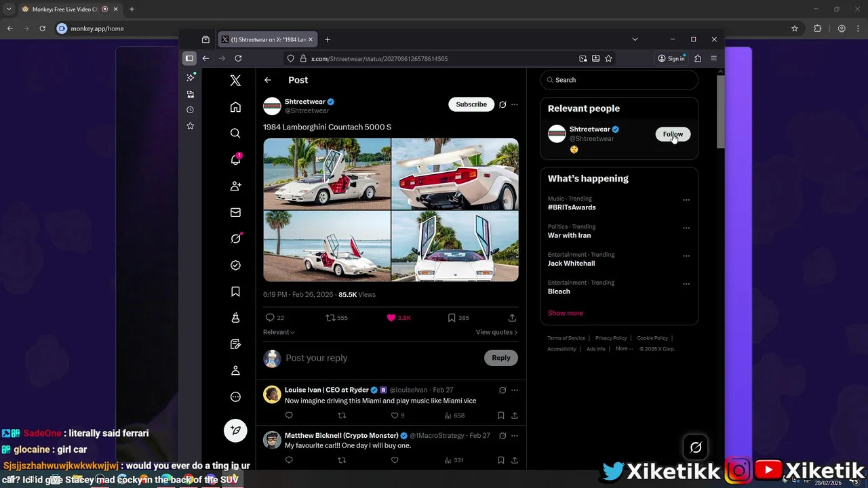Screen dimensions: 868x488
Task: Open bottom-left Countach beach photo
Action: point(327,246)
